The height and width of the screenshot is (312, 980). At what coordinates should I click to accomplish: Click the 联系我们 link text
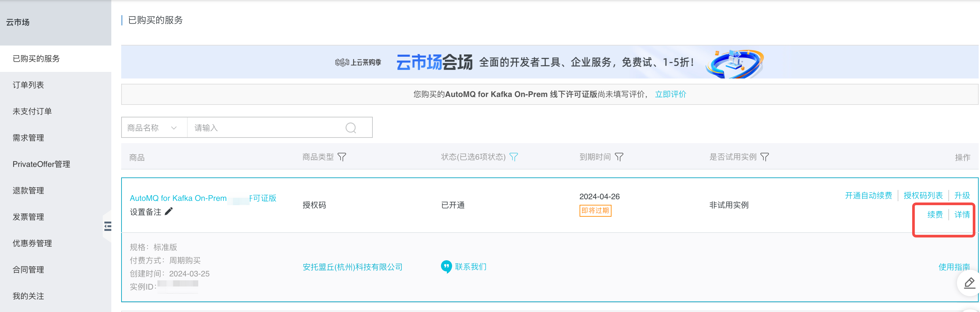(x=471, y=267)
